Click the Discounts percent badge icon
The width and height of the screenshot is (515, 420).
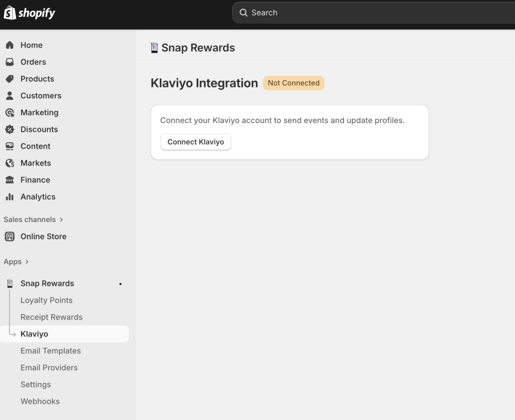10,129
